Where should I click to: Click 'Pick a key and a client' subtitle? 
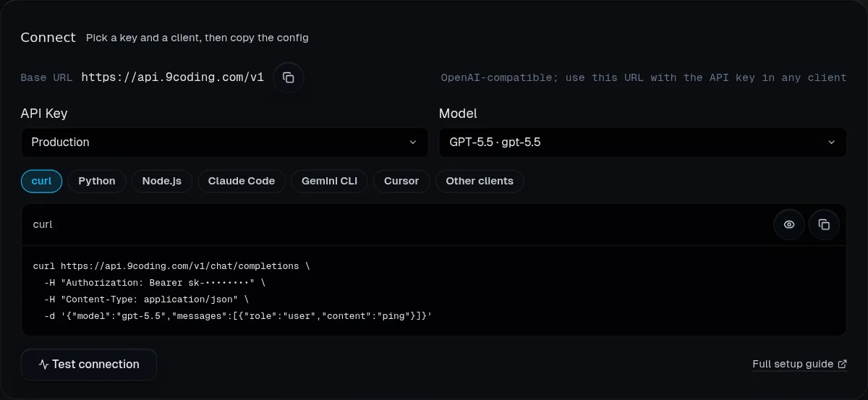[197, 38]
